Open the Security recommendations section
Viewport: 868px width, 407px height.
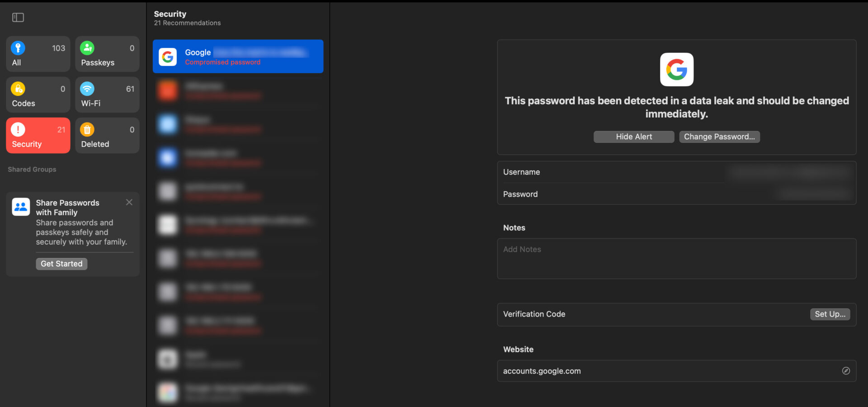click(x=38, y=135)
